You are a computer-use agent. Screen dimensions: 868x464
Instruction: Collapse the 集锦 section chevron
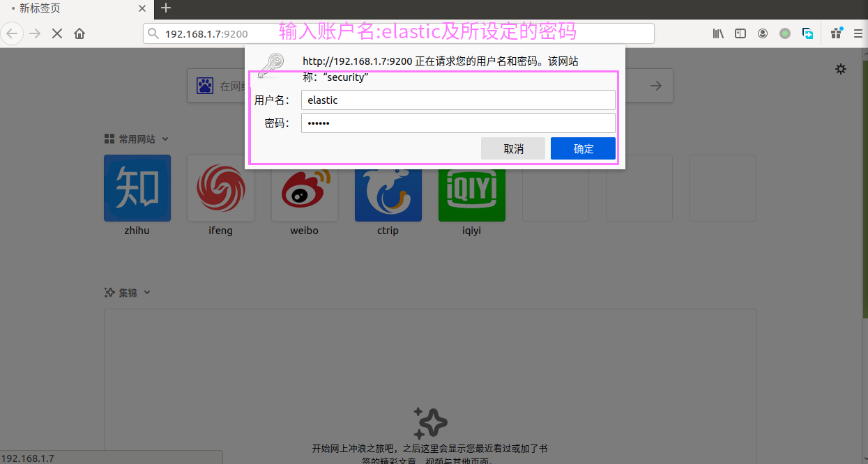coord(147,293)
